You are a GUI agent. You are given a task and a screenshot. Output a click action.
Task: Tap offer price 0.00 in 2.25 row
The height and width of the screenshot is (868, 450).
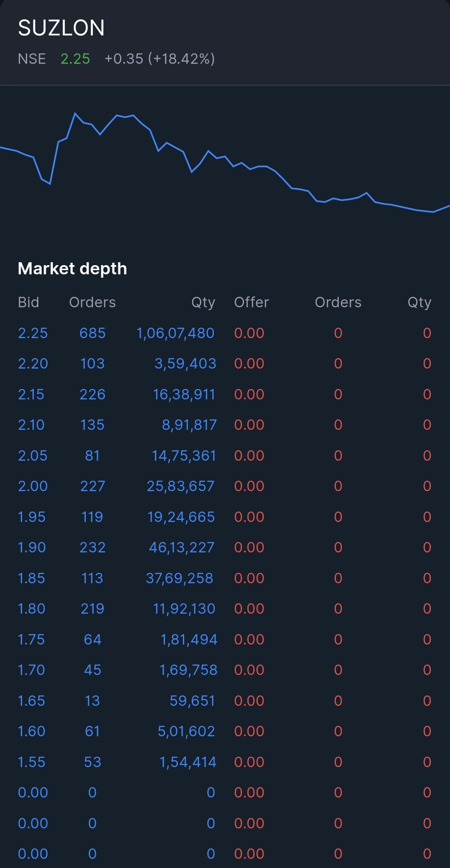pos(249,333)
